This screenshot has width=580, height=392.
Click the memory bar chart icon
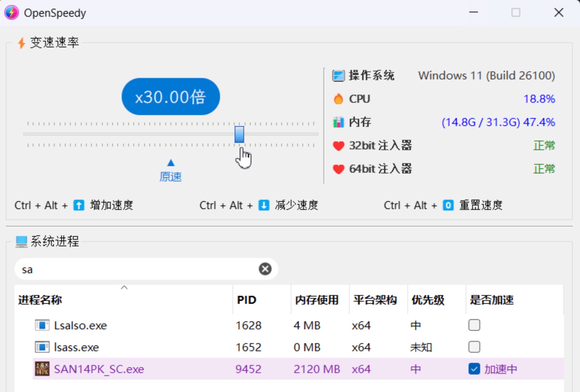tap(338, 122)
